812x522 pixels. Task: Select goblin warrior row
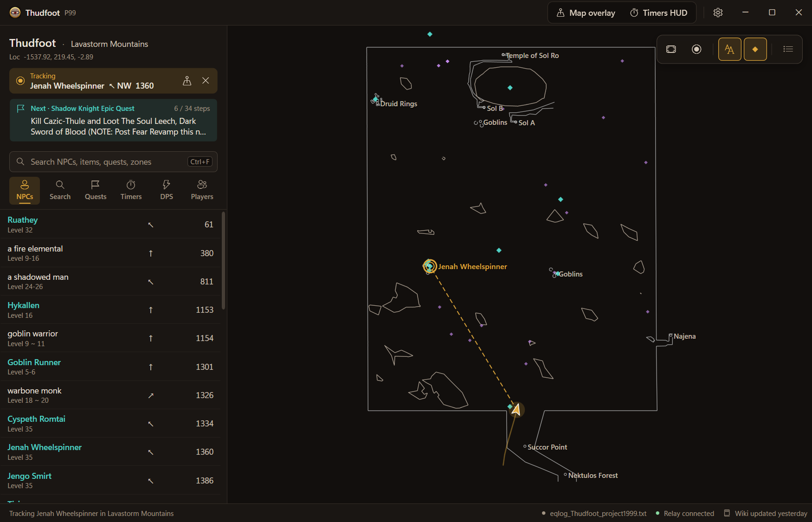tap(110, 338)
